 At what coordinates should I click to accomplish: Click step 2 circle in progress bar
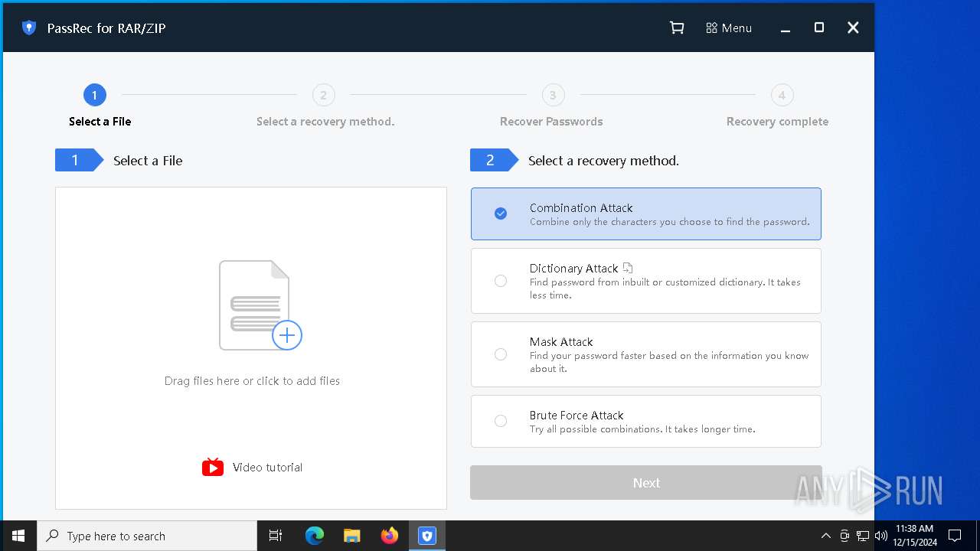[x=324, y=95]
